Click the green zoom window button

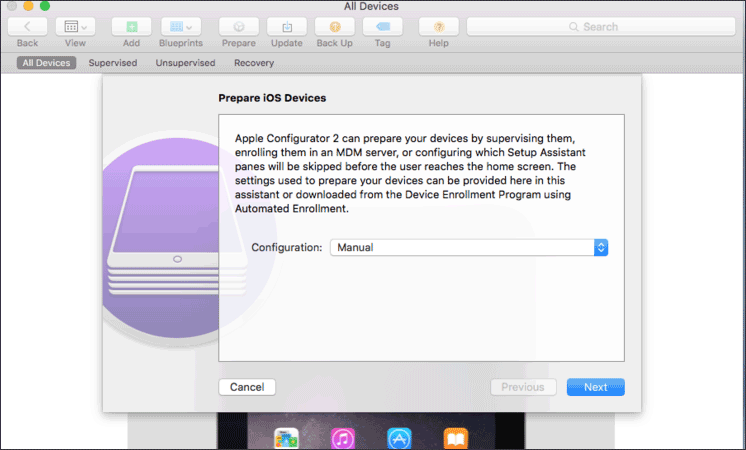coord(45,6)
